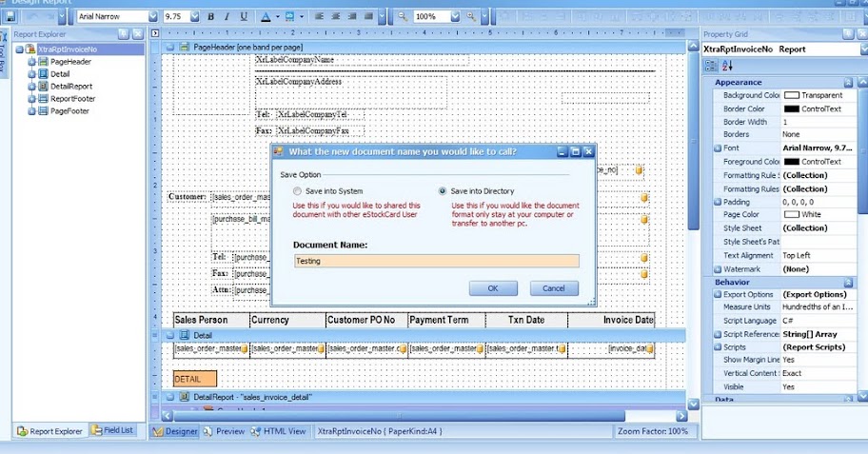Screen dimensions: 868x454
Task: Select PageFooter in Report Explorer tree
Action: (69, 110)
